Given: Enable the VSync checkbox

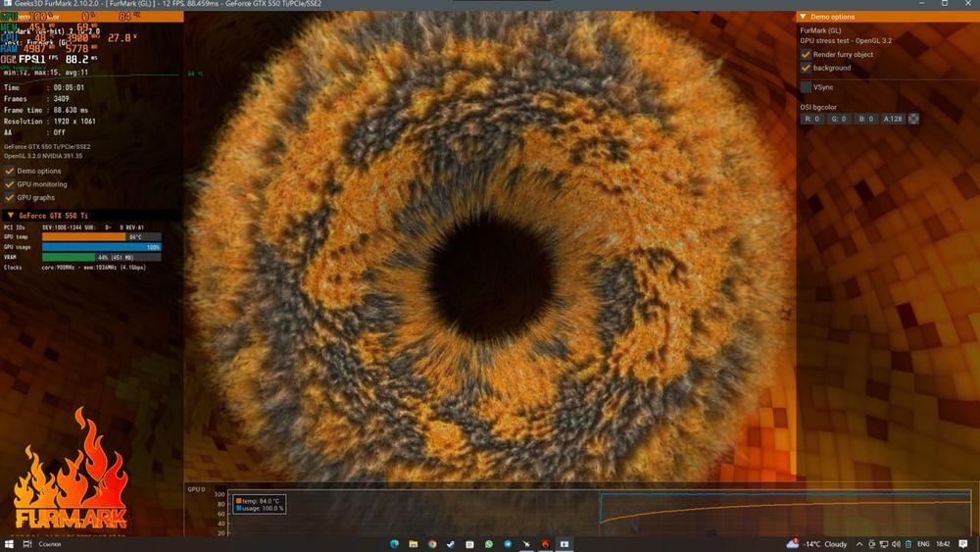Looking at the screenshot, I should (806, 87).
